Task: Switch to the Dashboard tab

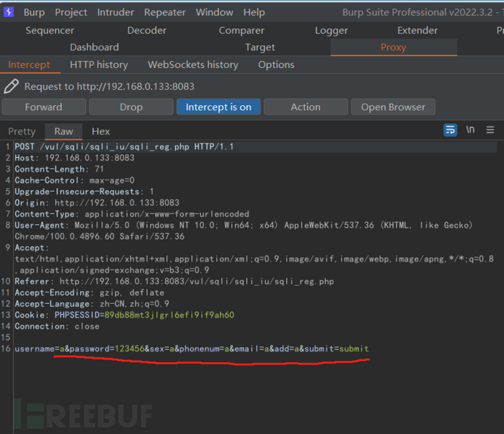Action: click(x=94, y=47)
